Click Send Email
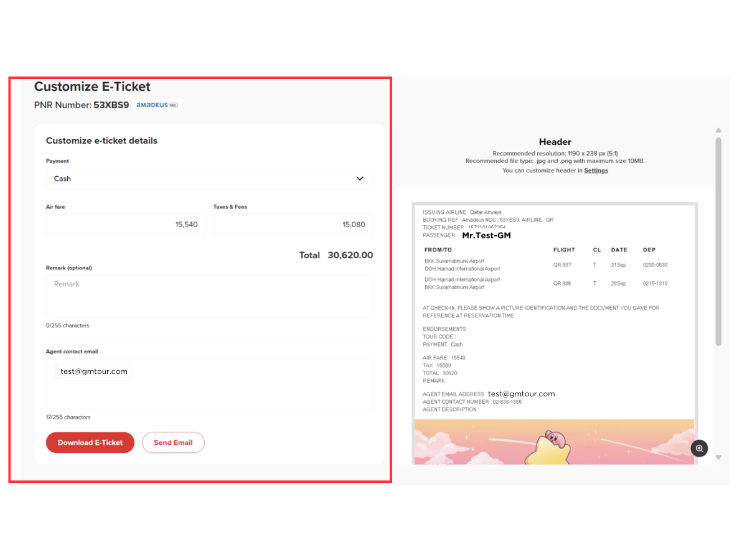 (173, 442)
